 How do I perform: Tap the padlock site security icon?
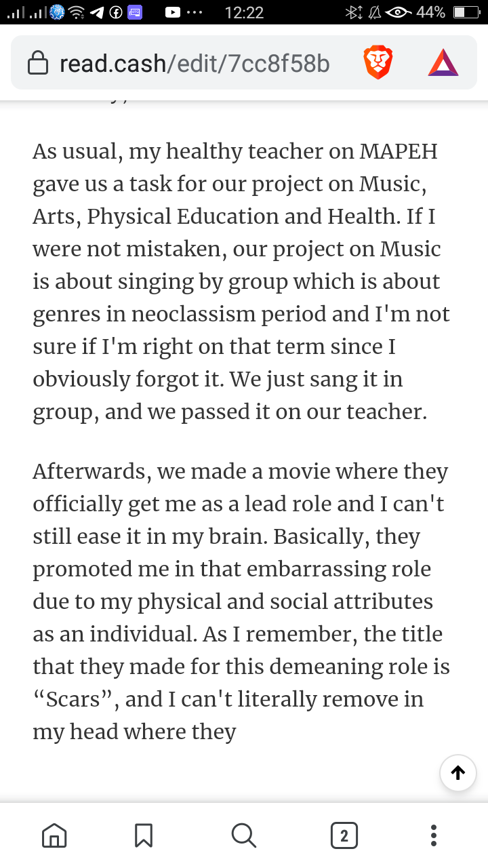click(37, 64)
